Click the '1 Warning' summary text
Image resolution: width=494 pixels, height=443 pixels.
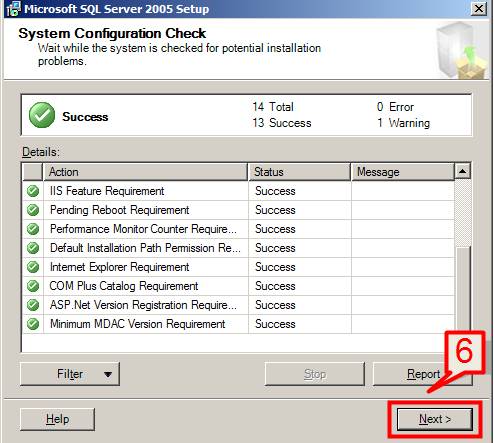pos(404,123)
